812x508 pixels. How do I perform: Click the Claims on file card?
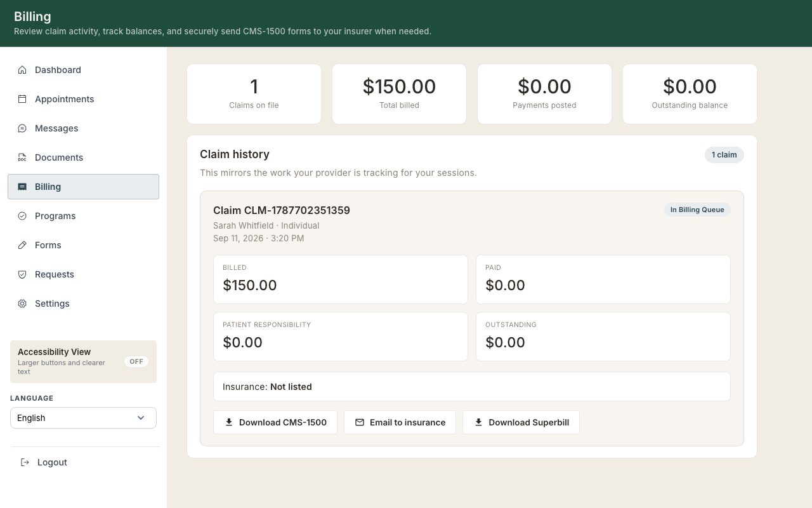[x=254, y=94]
